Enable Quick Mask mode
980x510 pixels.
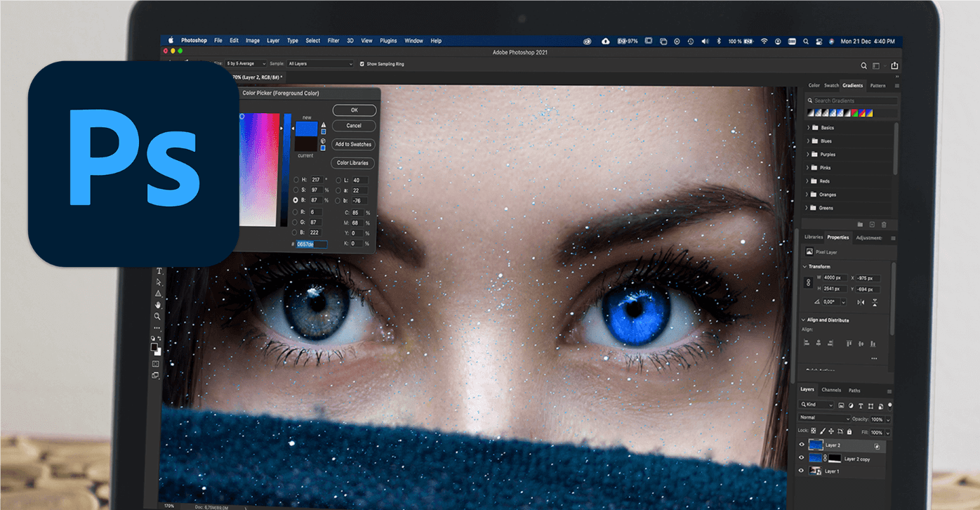pos(155,364)
